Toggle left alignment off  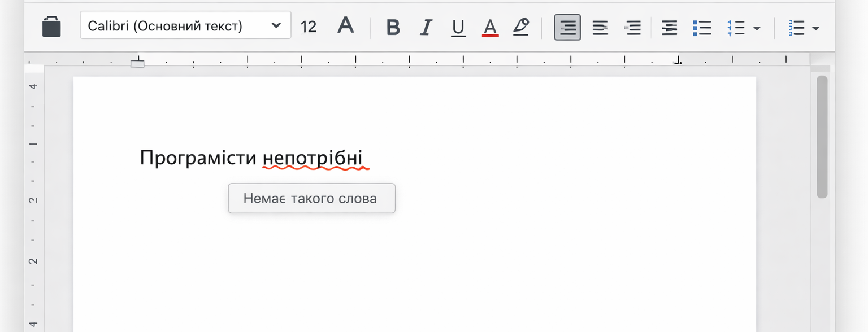[x=567, y=27]
